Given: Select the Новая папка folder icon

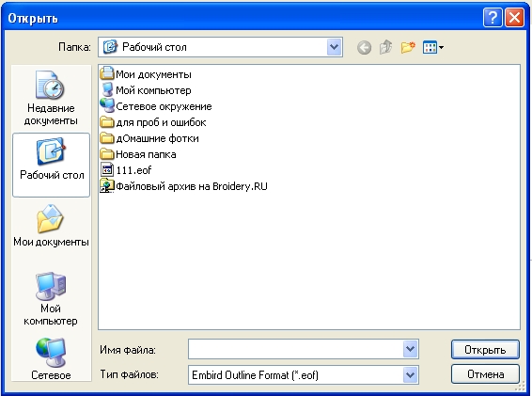Looking at the screenshot, I should click(107, 154).
